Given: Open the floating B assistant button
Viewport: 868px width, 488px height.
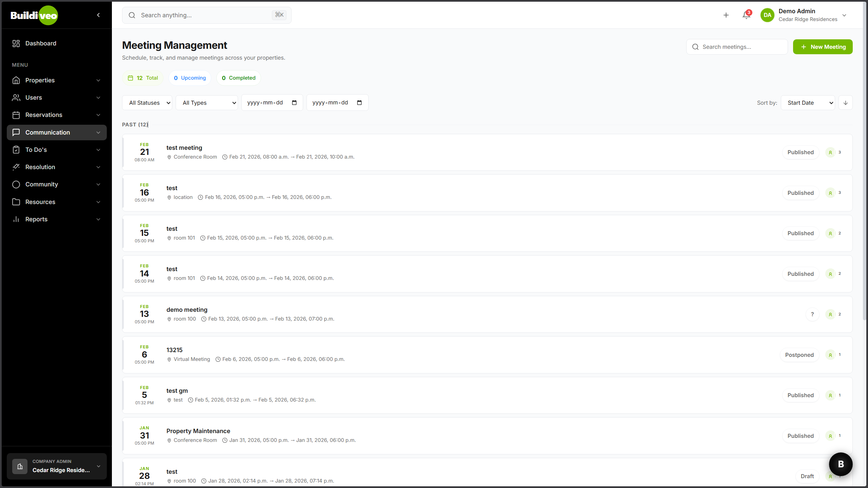Looking at the screenshot, I should [841, 464].
